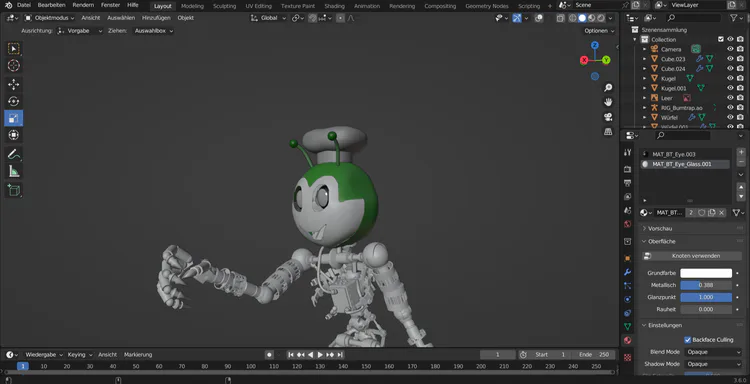Hide Cube.023 in the viewport

click(x=730, y=59)
